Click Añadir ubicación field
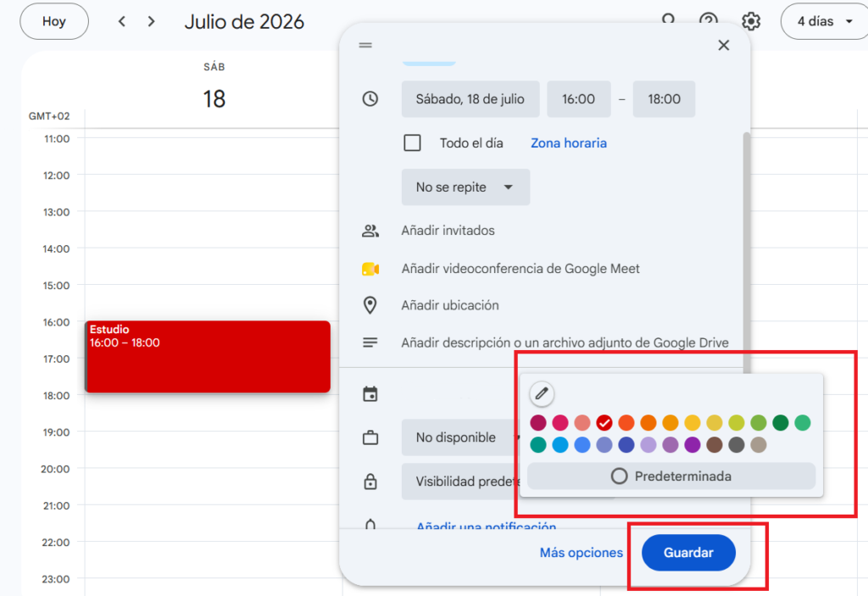 [x=450, y=305]
